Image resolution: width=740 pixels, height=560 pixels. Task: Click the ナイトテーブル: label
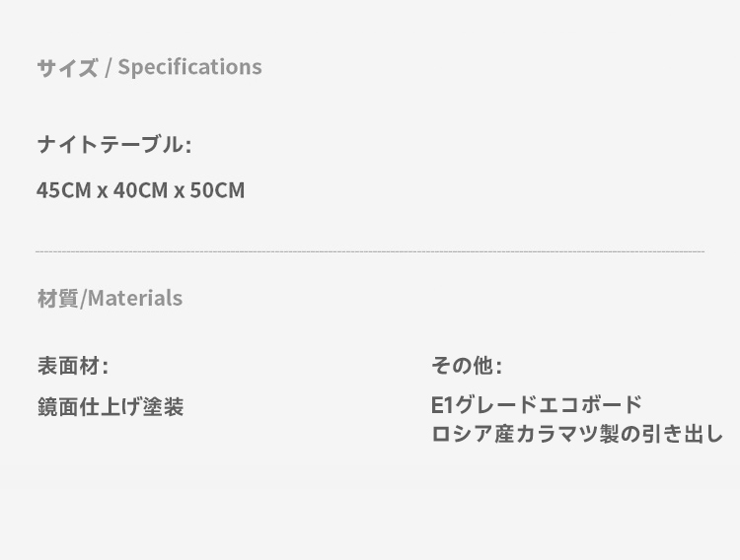(114, 144)
